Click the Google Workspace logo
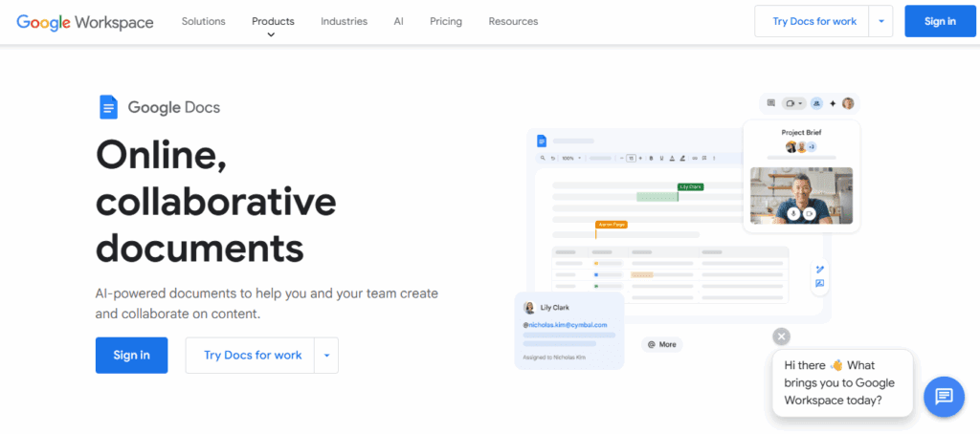This screenshot has height=434, width=980. [85, 22]
